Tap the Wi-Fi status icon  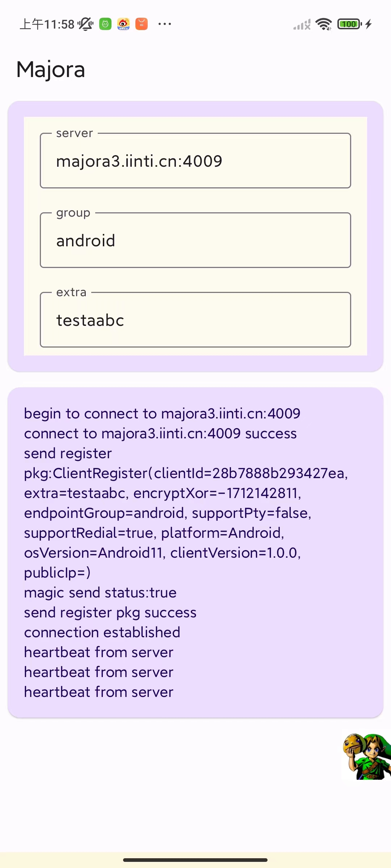tap(323, 24)
